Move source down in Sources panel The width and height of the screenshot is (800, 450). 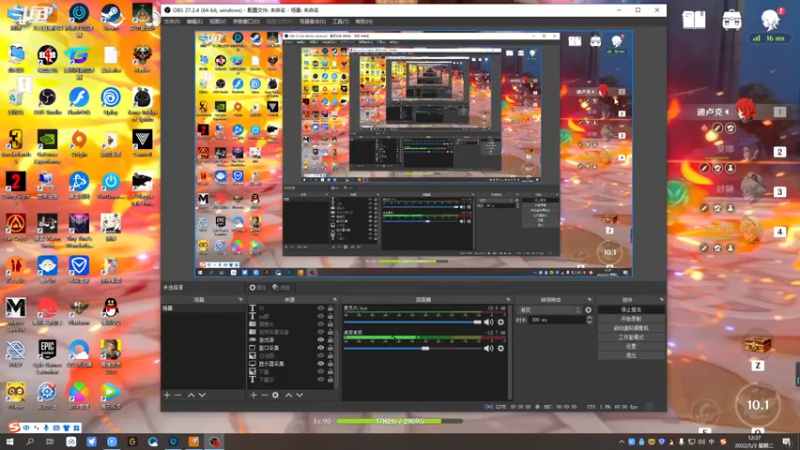click(x=299, y=395)
